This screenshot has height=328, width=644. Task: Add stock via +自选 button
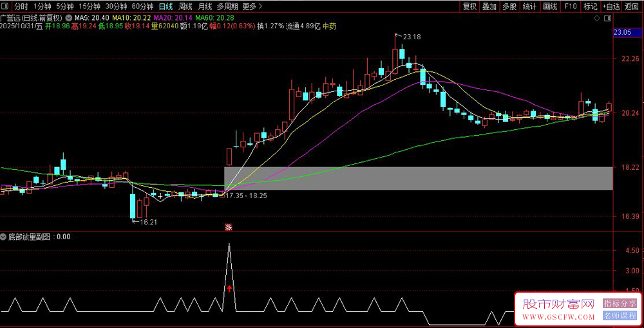(x=611, y=6)
